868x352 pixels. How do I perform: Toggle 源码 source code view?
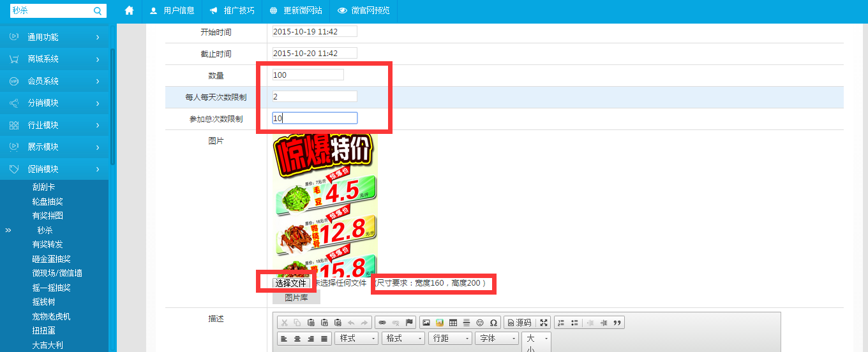[x=519, y=323]
